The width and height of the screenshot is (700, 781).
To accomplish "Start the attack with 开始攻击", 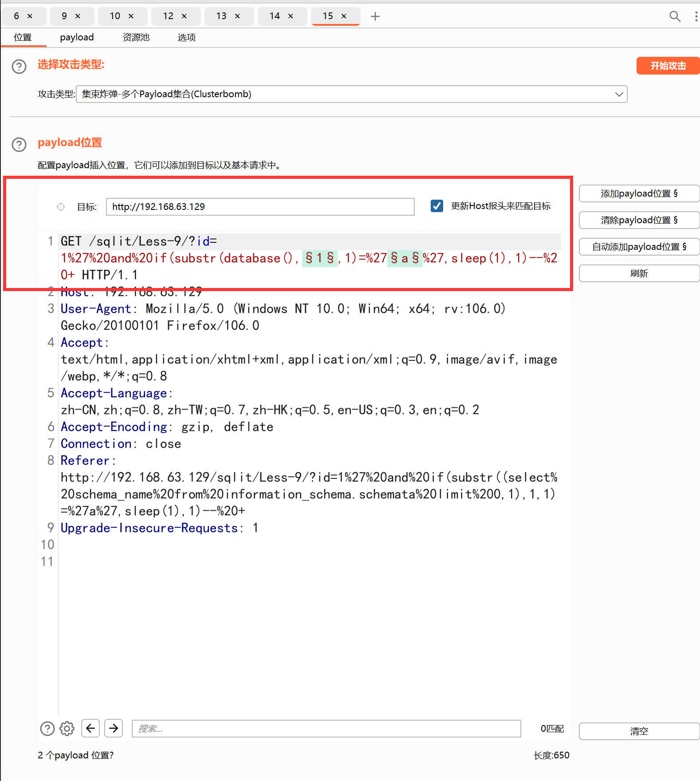I will click(x=668, y=66).
